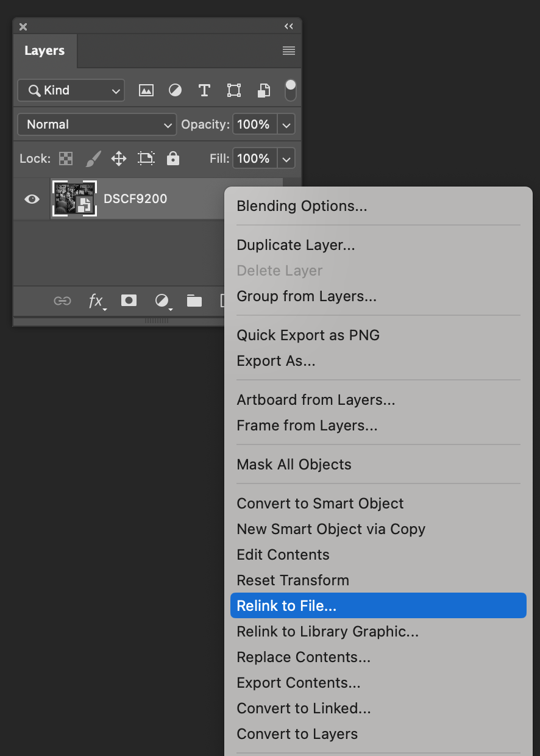
Task: Filter layers by type (text) layers
Action: (x=204, y=90)
